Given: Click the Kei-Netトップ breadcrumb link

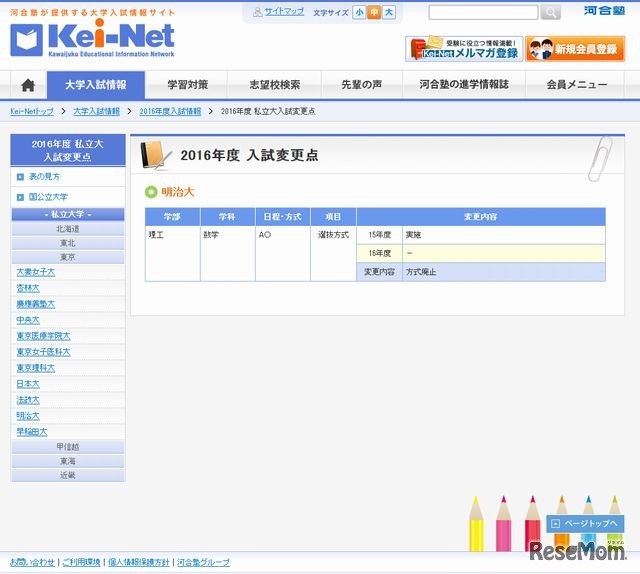Looking at the screenshot, I should click(32, 111).
